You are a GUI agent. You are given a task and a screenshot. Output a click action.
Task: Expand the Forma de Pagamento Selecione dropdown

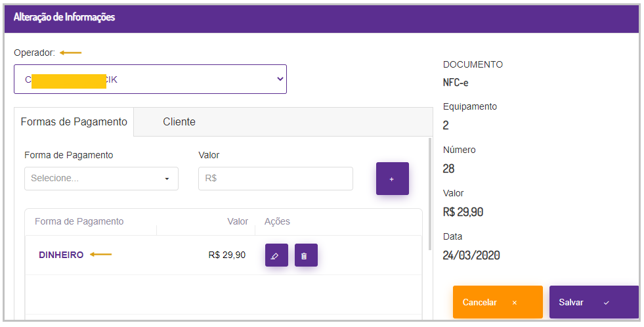coord(101,179)
